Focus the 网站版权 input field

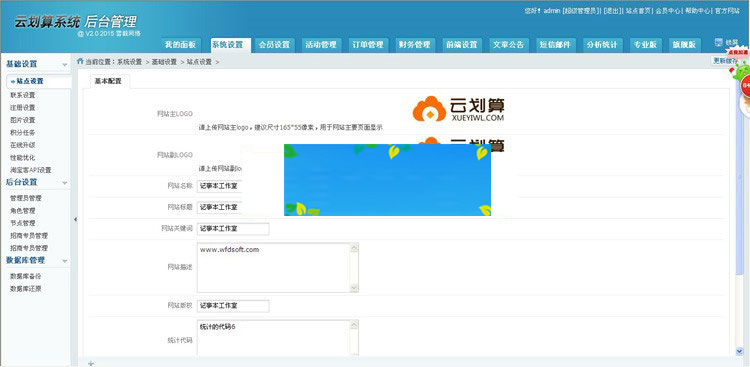point(233,306)
